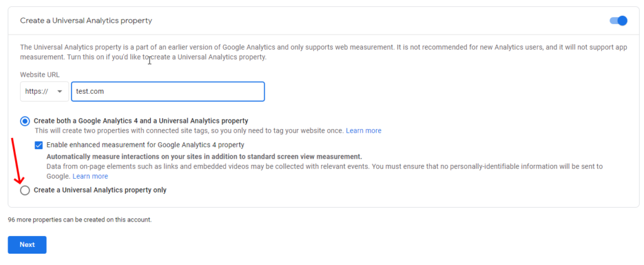Click the '96 more properties can be created' note

pyautogui.click(x=80, y=220)
